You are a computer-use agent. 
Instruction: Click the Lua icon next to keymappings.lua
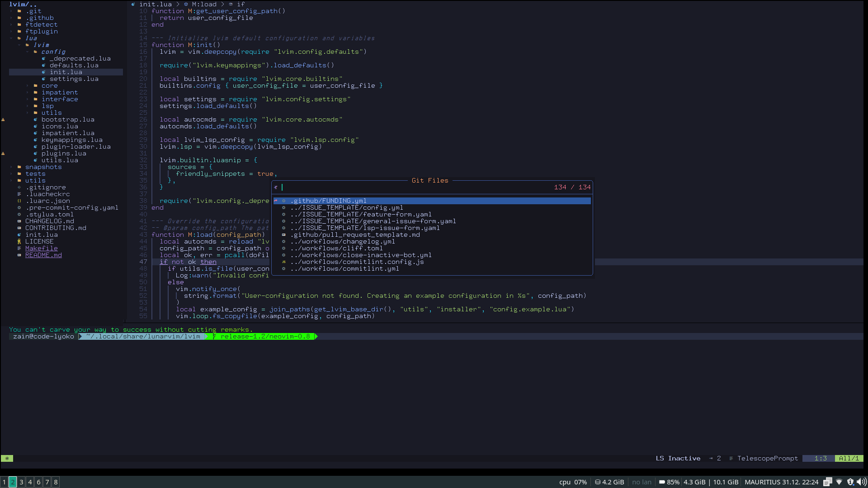(35, 140)
